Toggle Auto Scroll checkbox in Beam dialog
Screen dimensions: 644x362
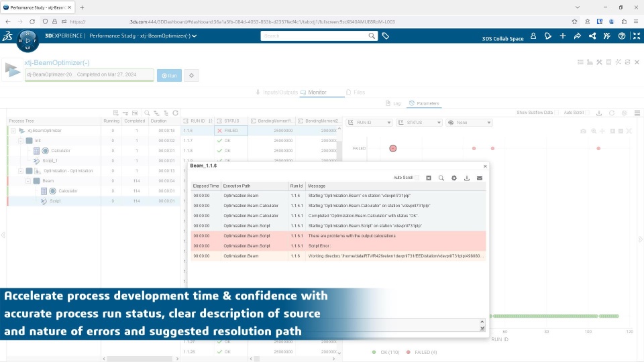point(417,178)
